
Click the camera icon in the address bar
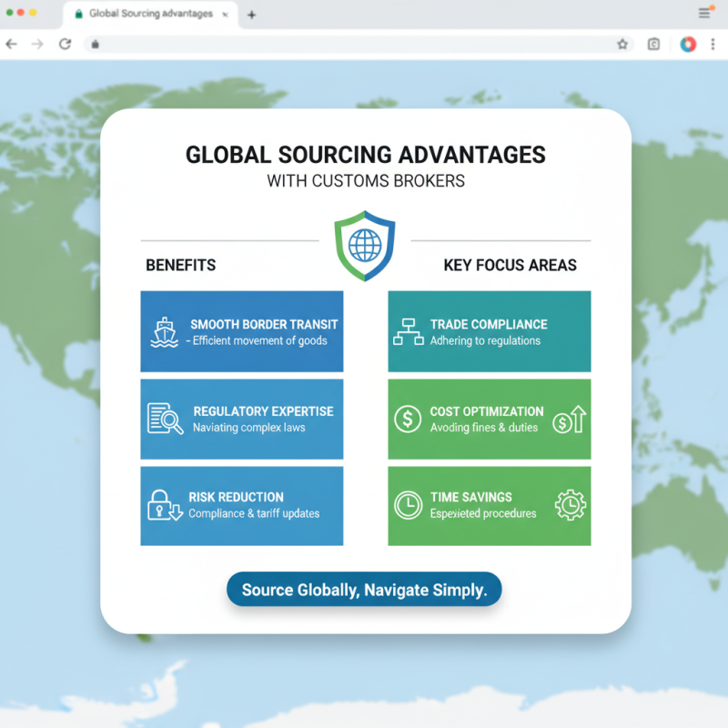click(652, 43)
